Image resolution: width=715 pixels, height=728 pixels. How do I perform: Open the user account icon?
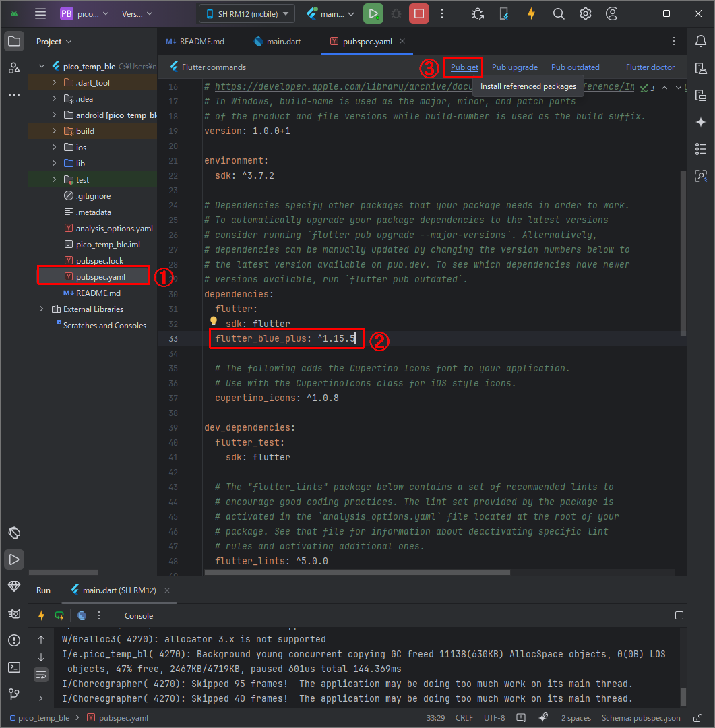pyautogui.click(x=612, y=14)
